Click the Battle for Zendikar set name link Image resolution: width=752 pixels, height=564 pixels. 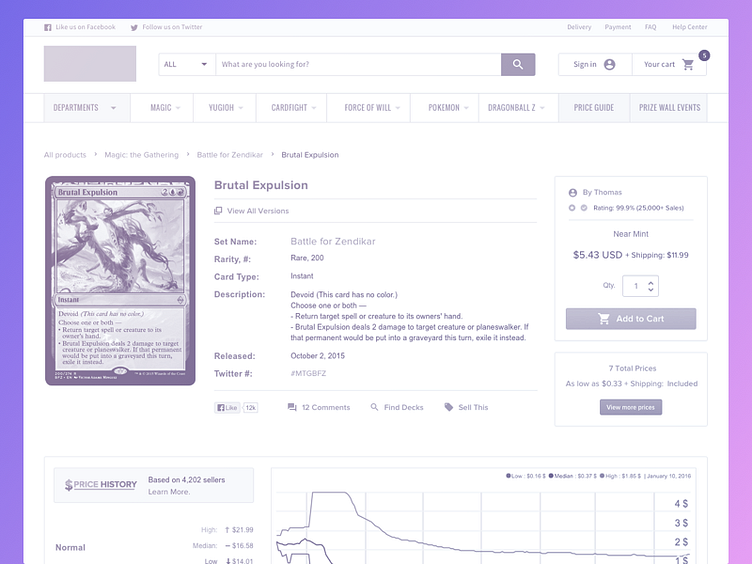click(x=333, y=241)
